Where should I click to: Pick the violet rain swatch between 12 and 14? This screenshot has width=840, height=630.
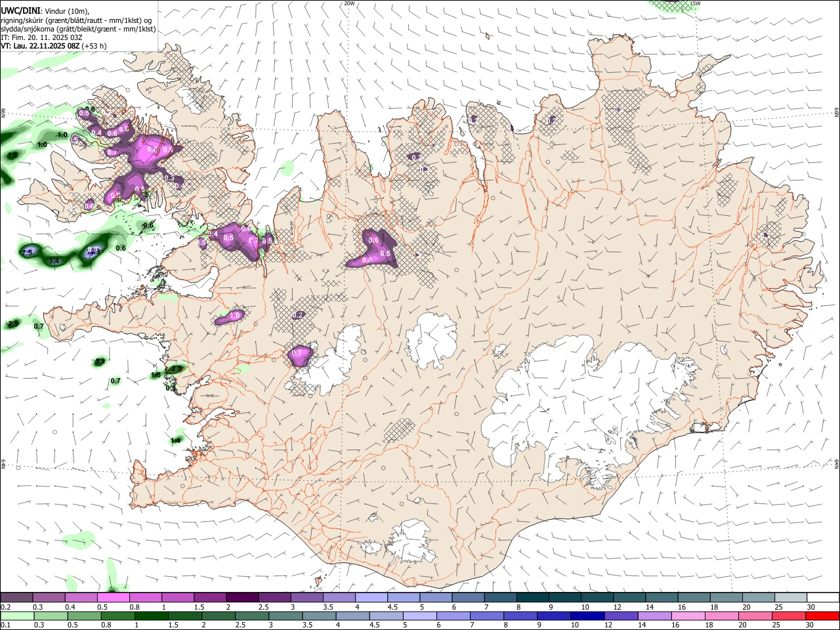(x=620, y=616)
